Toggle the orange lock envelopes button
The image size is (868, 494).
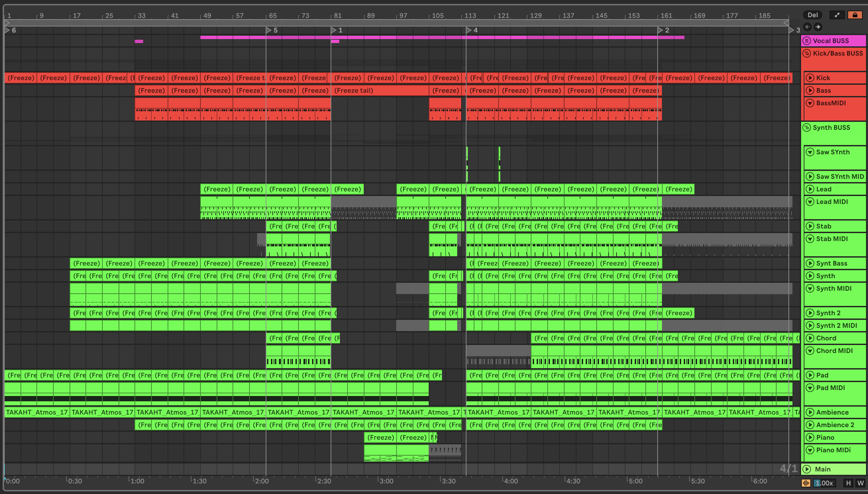pos(854,15)
